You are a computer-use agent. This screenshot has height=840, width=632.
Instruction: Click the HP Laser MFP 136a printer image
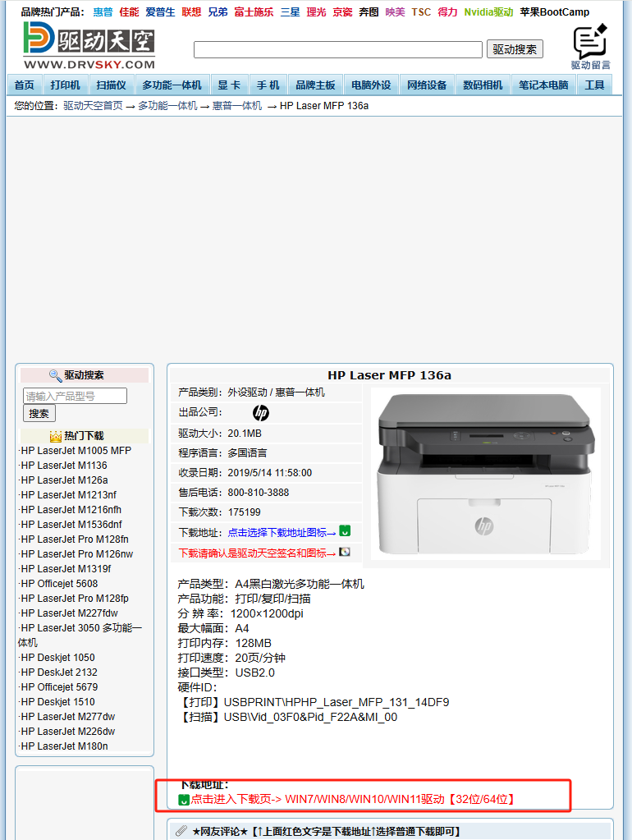[x=485, y=474]
